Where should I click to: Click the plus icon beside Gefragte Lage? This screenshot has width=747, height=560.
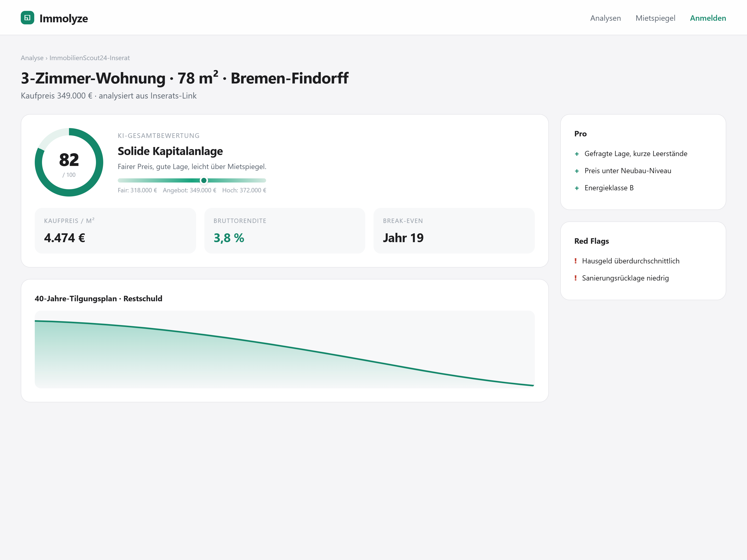click(x=576, y=154)
